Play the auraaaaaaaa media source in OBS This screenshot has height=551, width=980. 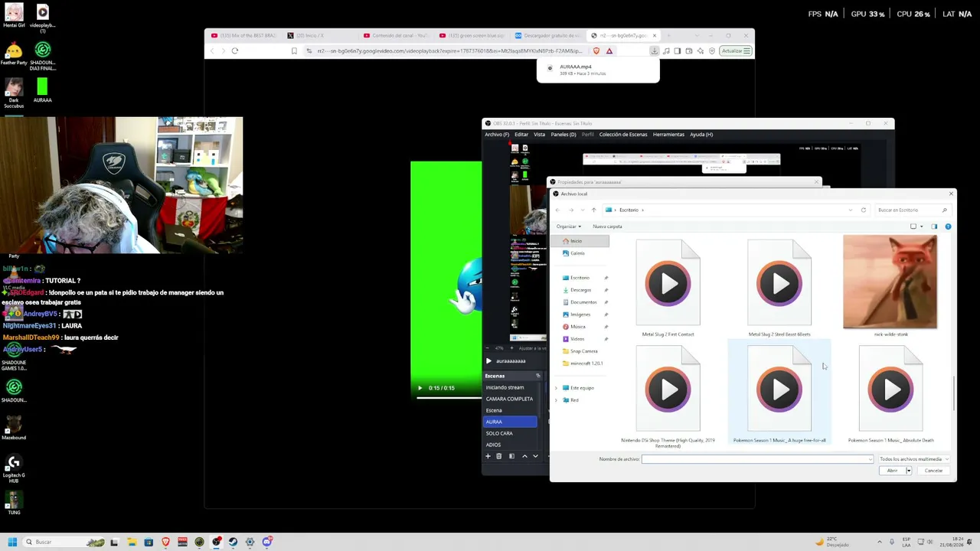pos(488,361)
